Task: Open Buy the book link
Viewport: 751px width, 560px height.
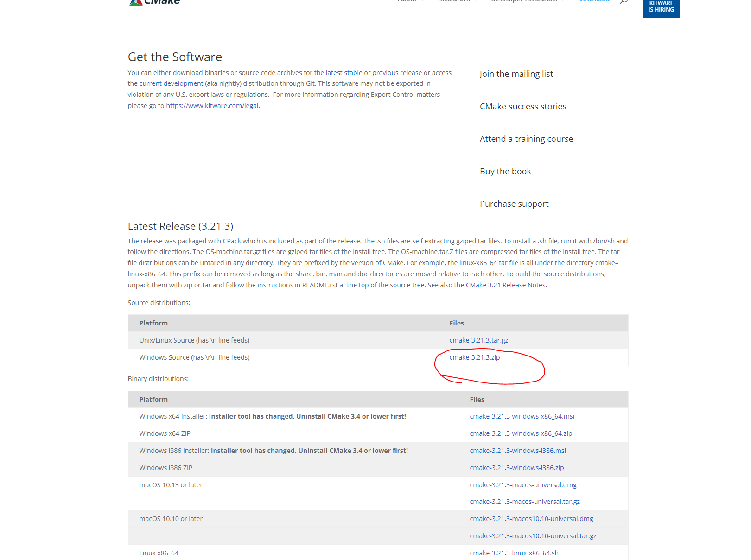Action: point(505,172)
